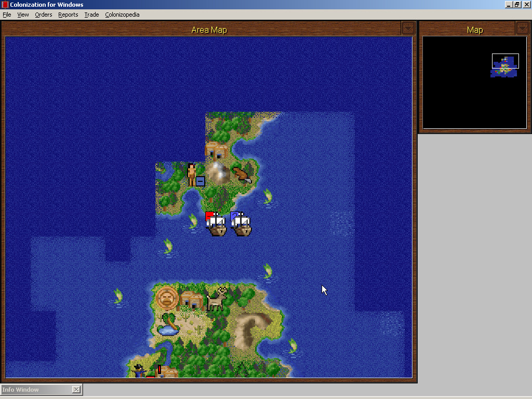The image size is (532, 399).
Task: Click the deer resource on the southern island
Action: coord(217,299)
